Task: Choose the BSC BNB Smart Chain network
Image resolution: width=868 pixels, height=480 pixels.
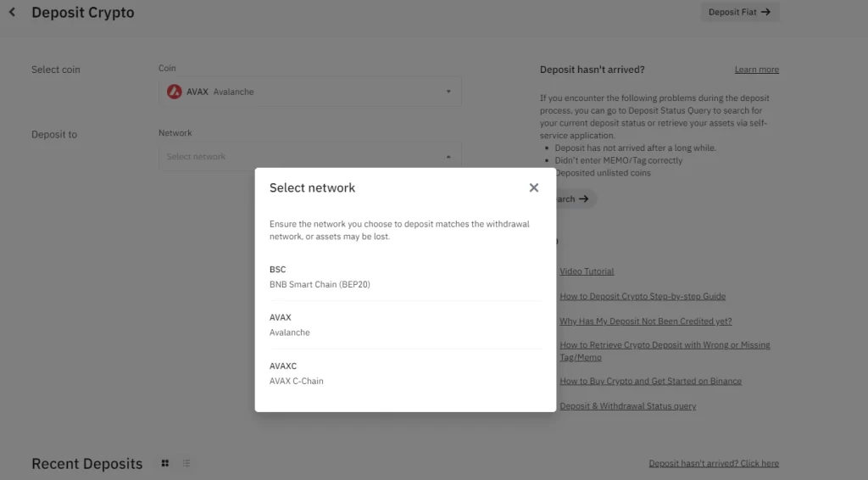Action: [x=405, y=276]
